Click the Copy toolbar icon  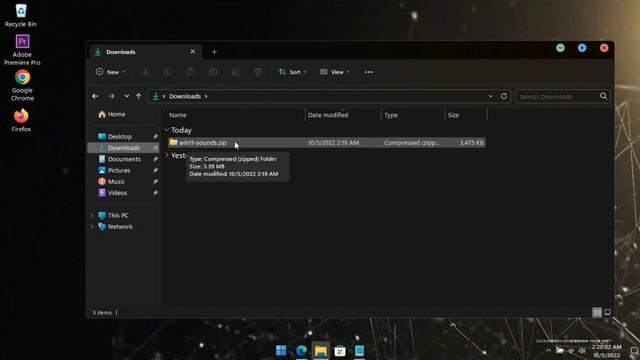coord(168,72)
